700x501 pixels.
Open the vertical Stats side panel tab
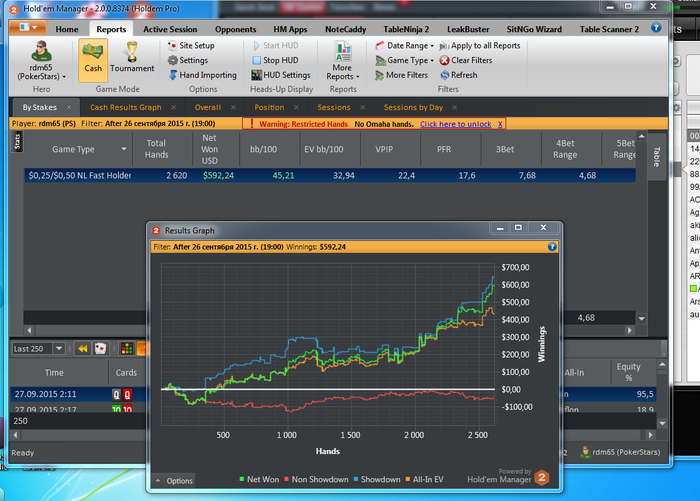(x=17, y=142)
